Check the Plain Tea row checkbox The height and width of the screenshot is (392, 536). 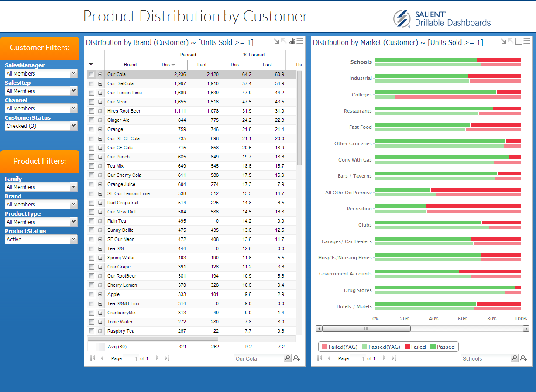pos(91,221)
